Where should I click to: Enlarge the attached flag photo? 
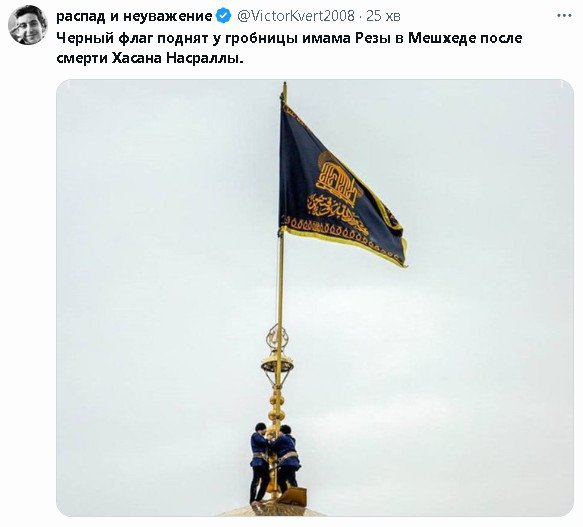coord(315,298)
